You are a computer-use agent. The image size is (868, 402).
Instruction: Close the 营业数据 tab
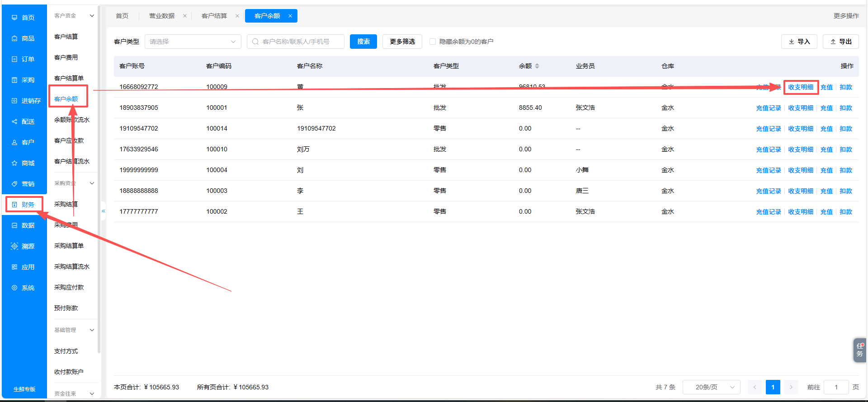[185, 16]
